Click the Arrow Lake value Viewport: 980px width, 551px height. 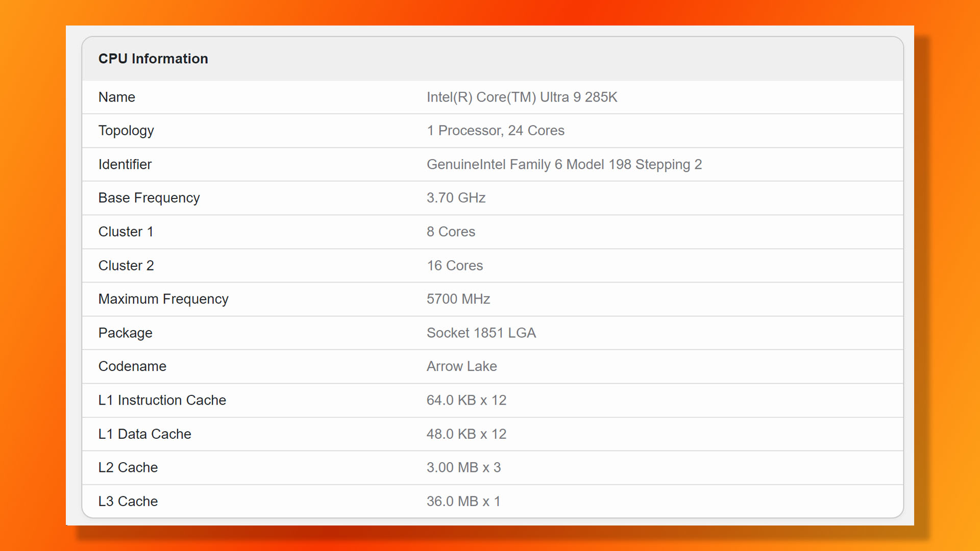point(462,366)
